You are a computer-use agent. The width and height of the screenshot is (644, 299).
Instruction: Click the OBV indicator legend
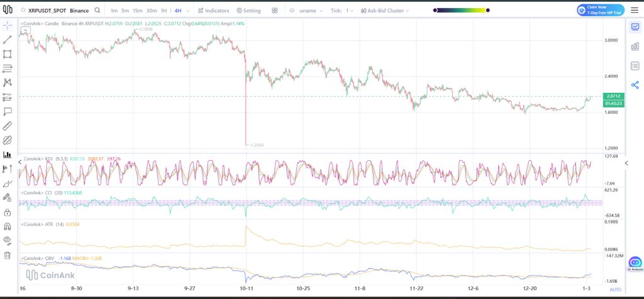point(61,258)
